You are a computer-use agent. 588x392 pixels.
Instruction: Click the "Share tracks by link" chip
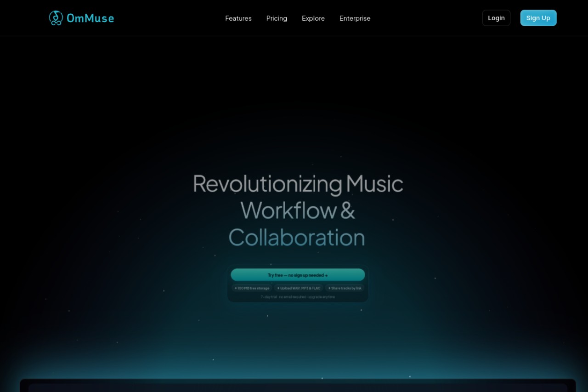(345, 288)
